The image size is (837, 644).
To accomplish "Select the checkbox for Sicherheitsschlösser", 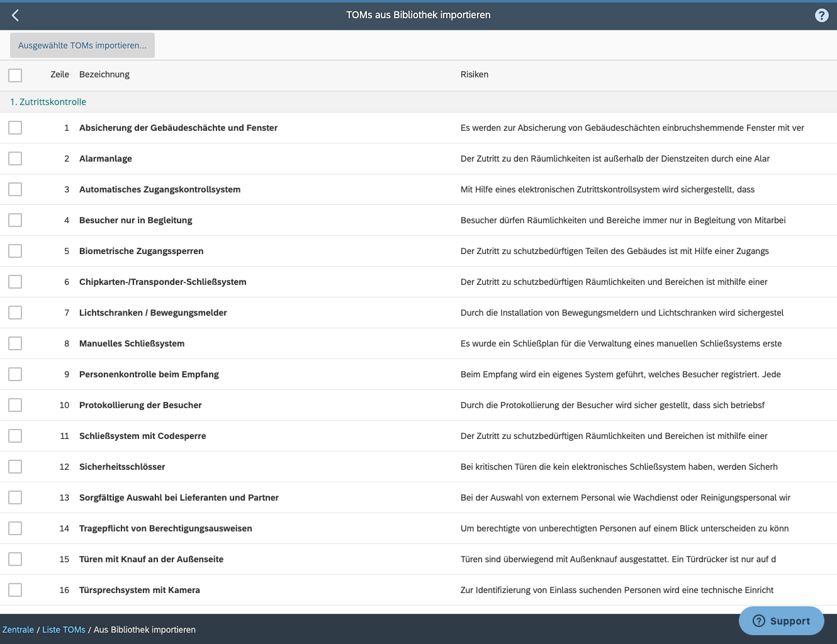I will point(14,466).
